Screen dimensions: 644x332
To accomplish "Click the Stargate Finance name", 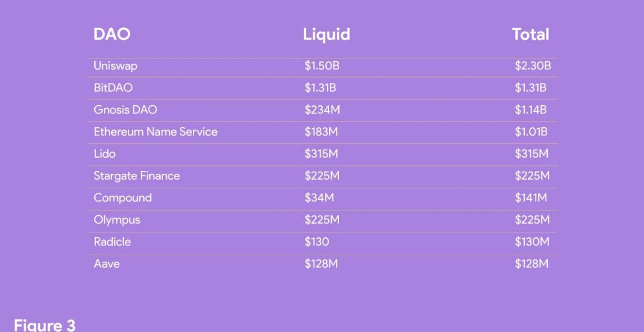I will tap(137, 176).
